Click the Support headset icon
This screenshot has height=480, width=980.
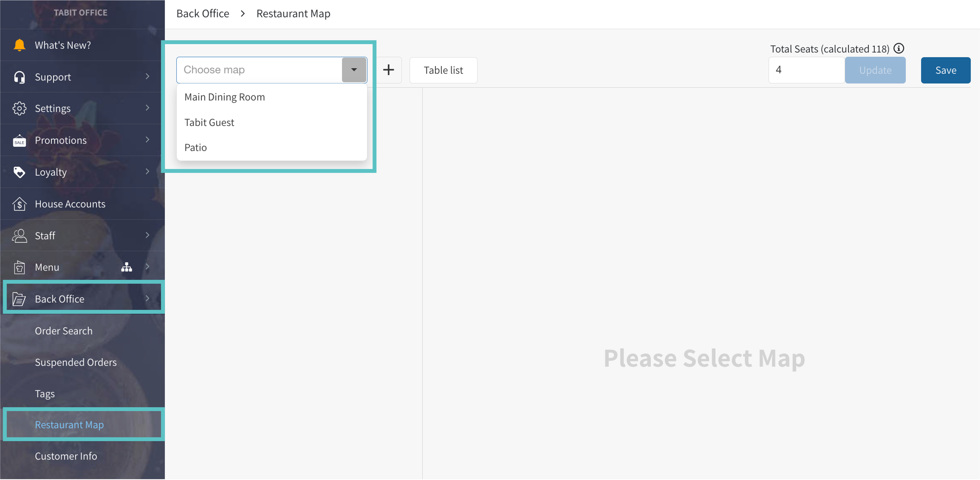coord(19,77)
